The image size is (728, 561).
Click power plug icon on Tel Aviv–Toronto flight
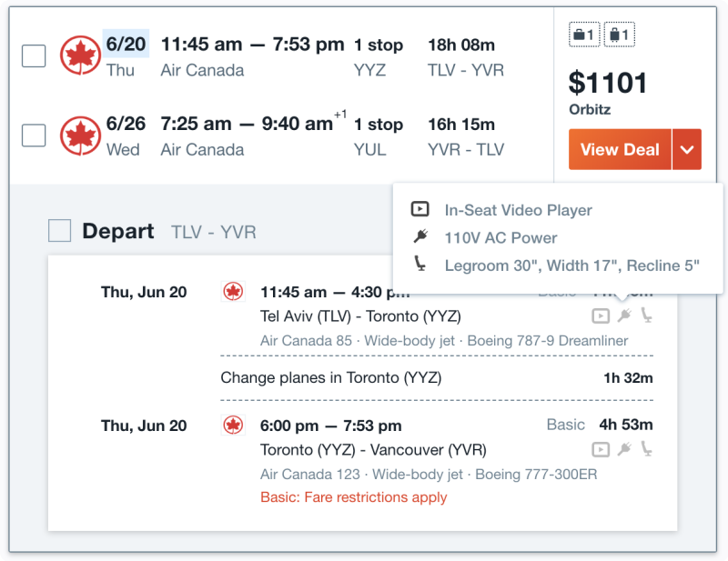pyautogui.click(x=624, y=316)
